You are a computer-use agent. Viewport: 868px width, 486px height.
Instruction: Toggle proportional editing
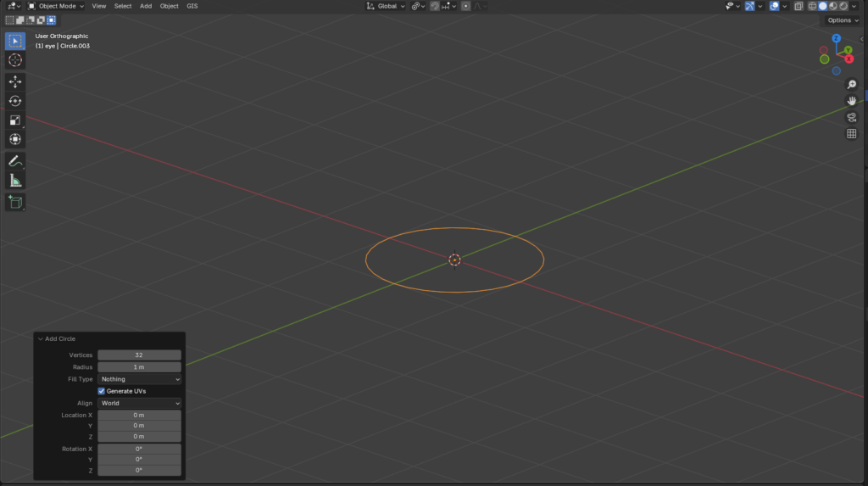pyautogui.click(x=465, y=6)
